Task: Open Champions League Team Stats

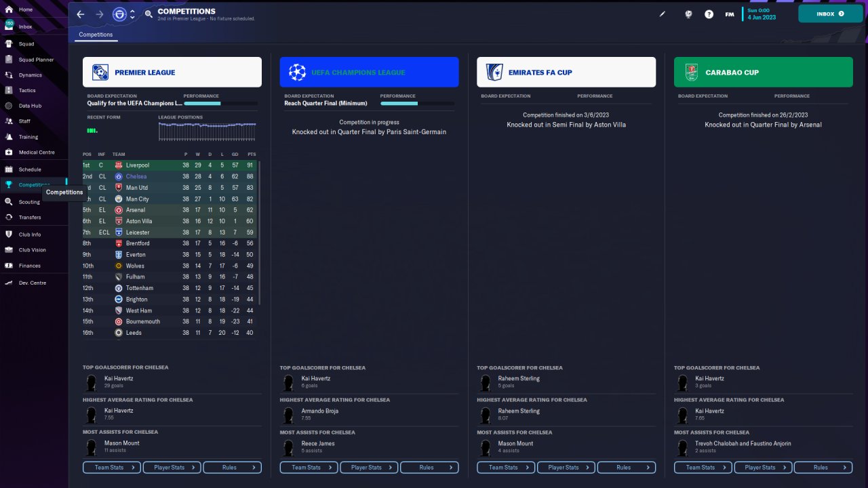Action: [309, 467]
